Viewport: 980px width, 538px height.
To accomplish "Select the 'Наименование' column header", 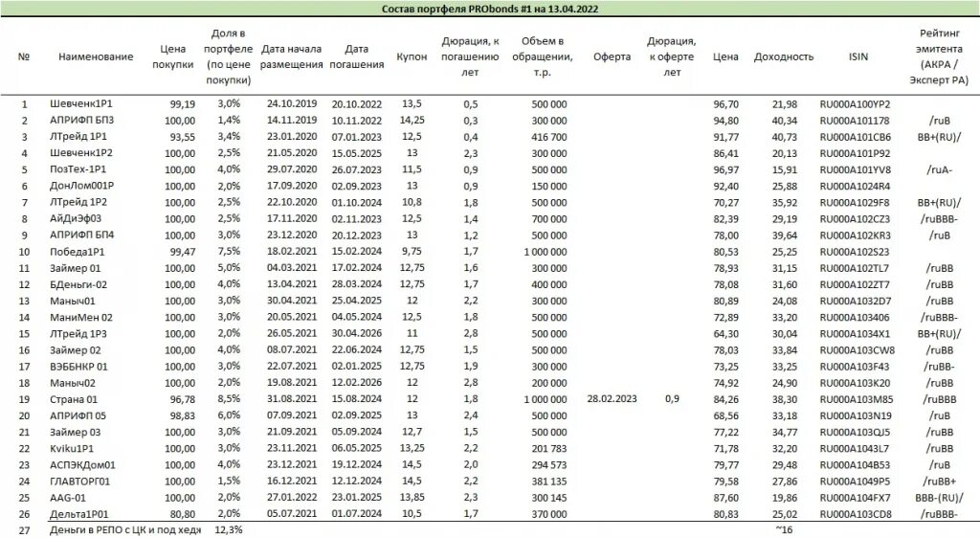I will (x=96, y=56).
